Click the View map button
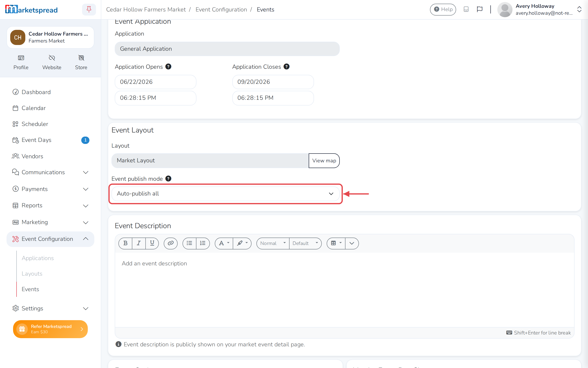588x368 pixels. pyautogui.click(x=324, y=161)
